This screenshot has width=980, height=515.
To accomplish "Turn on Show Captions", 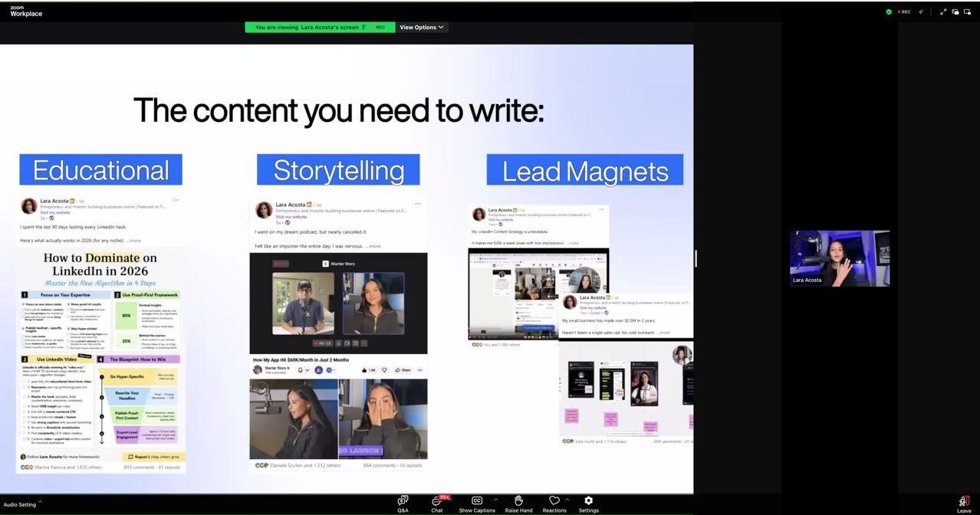I will coord(477,504).
